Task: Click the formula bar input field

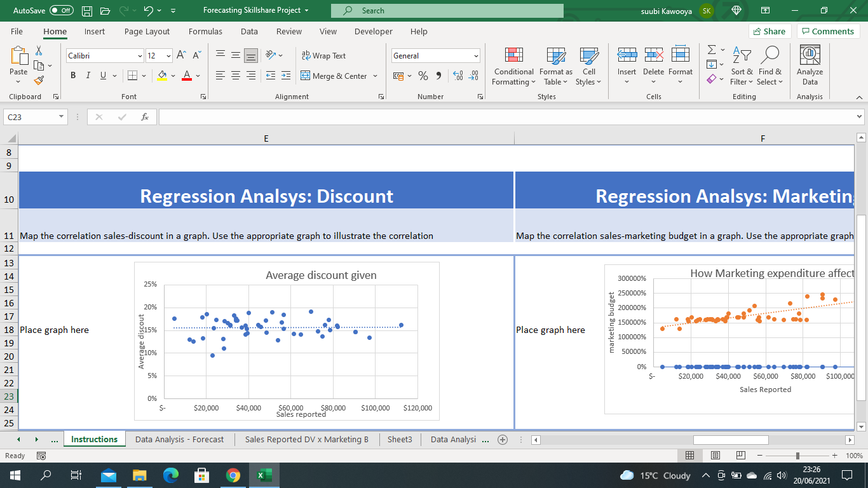Action: coord(506,117)
